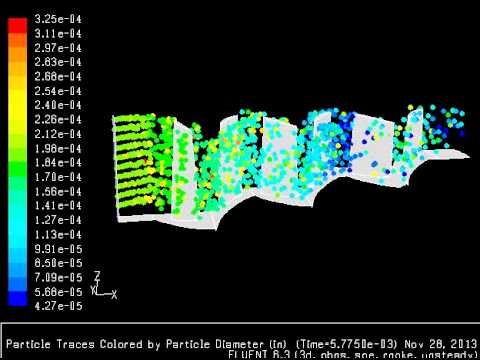This screenshot has height=360, width=480.
Task: Click the red top colorbar segment
Action: click(x=17, y=25)
